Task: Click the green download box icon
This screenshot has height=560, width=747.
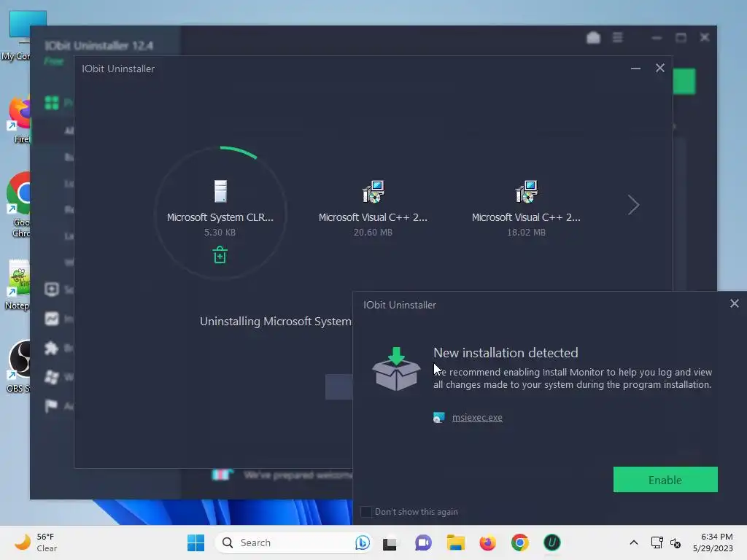Action: 396,369
